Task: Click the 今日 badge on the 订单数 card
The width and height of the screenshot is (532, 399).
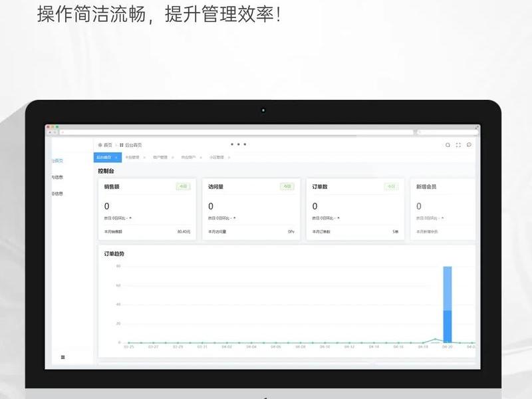Action: click(391, 186)
